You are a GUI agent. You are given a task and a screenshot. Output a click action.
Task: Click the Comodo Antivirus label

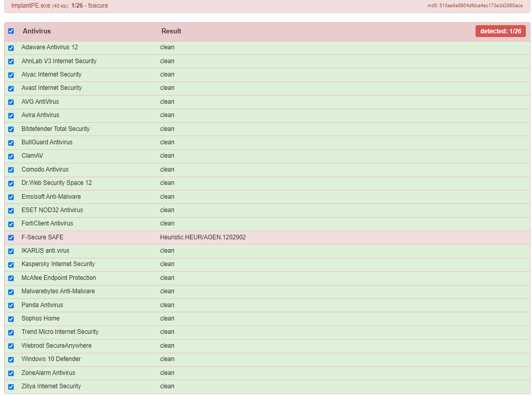coord(45,169)
